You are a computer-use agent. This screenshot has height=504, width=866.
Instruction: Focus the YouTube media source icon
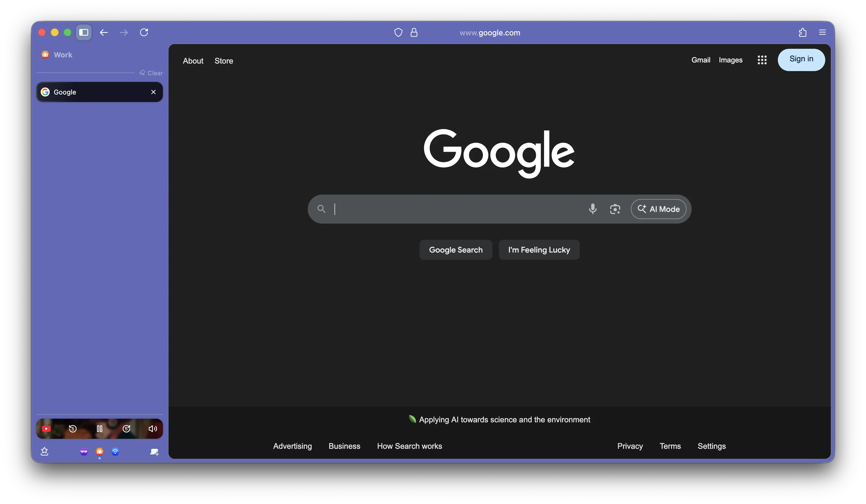point(46,428)
